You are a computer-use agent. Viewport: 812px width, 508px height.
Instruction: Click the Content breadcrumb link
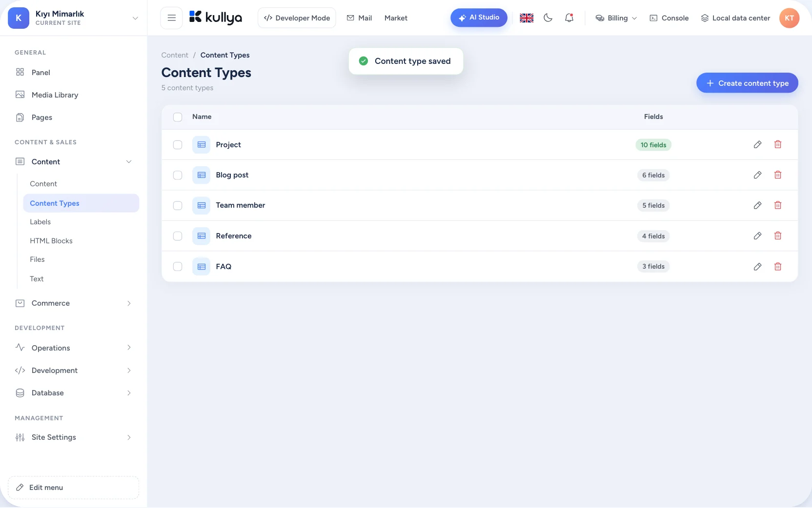pyautogui.click(x=175, y=55)
